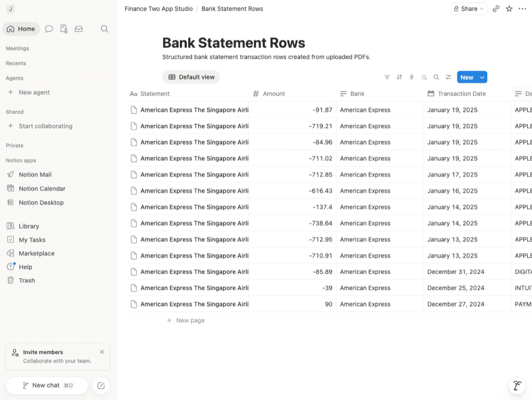Favorite the page with star icon
This screenshot has width=532, height=400.
[x=509, y=9]
